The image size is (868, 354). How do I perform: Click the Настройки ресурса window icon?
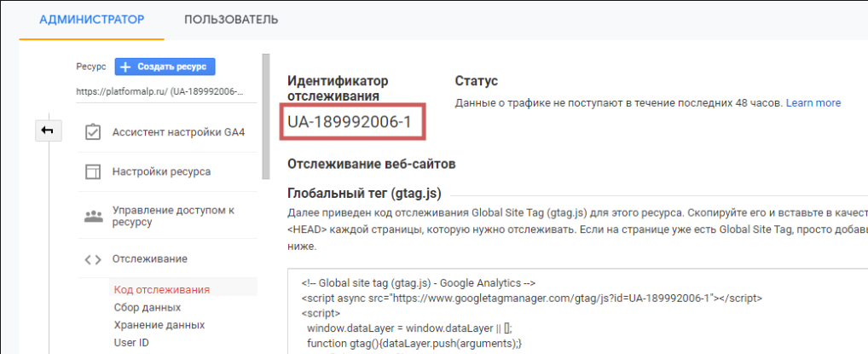coord(93,171)
